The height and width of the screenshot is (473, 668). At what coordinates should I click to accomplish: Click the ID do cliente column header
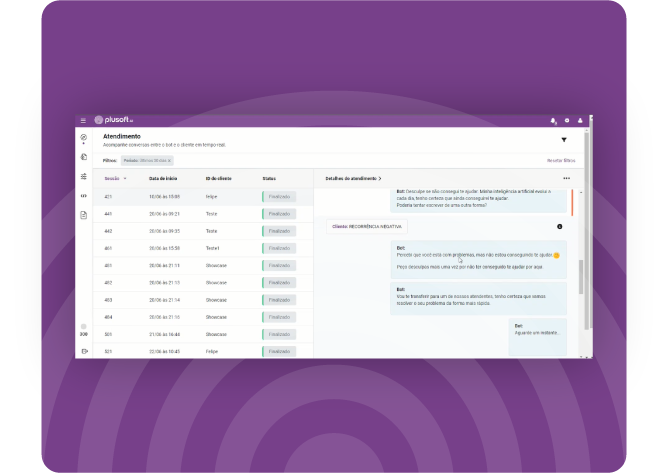(x=219, y=179)
